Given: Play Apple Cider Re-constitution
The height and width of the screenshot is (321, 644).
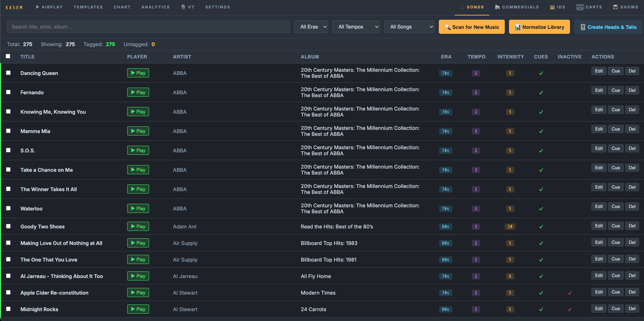Looking at the screenshot, I should (x=138, y=292).
